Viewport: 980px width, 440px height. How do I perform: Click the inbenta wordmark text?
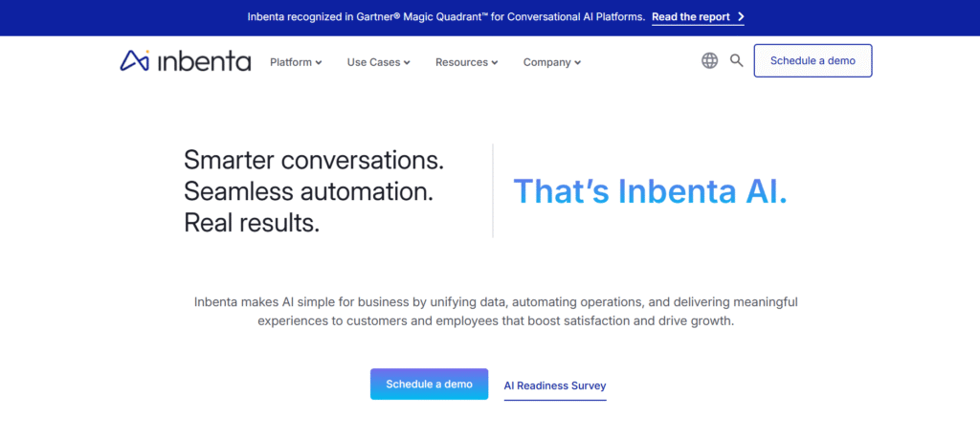pos(204,61)
